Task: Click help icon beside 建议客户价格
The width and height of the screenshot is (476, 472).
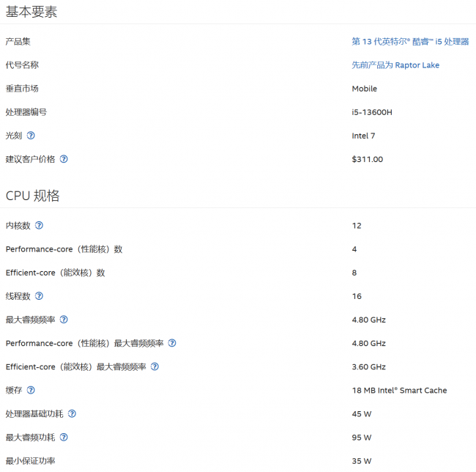Action: (x=64, y=159)
